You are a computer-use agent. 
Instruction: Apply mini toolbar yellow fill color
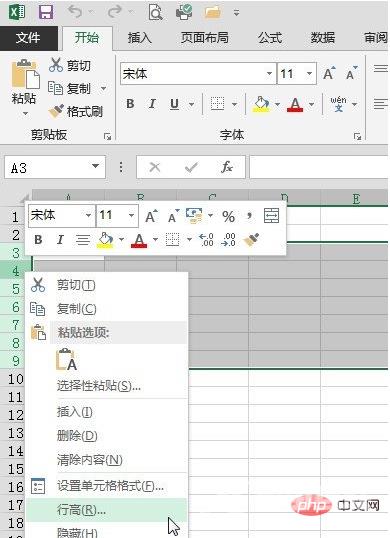point(106,239)
